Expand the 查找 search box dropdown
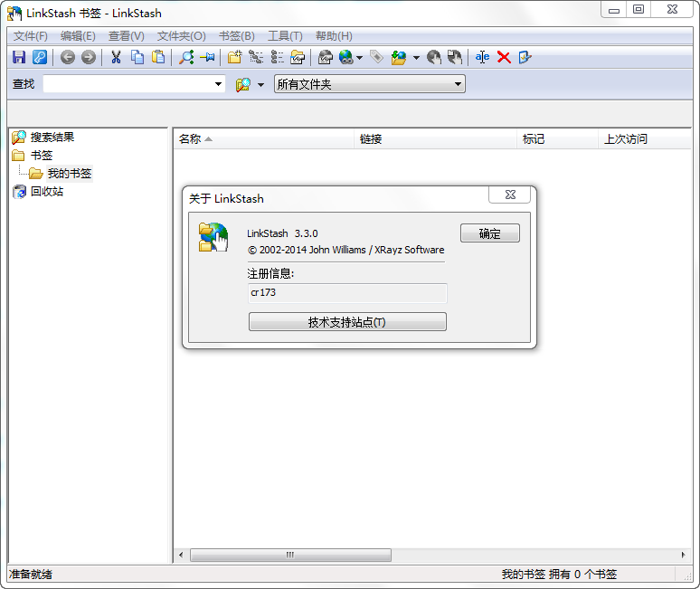 point(218,84)
